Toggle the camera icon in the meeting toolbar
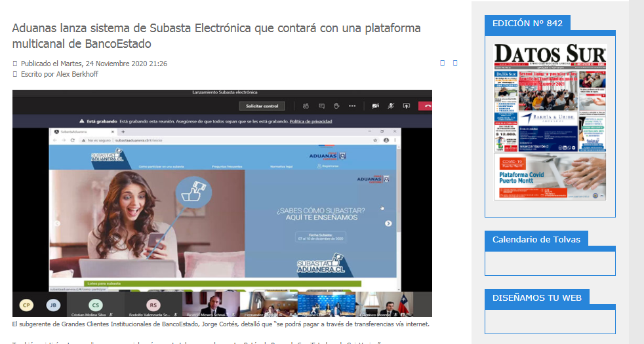This screenshot has width=644, height=344. 375,106
